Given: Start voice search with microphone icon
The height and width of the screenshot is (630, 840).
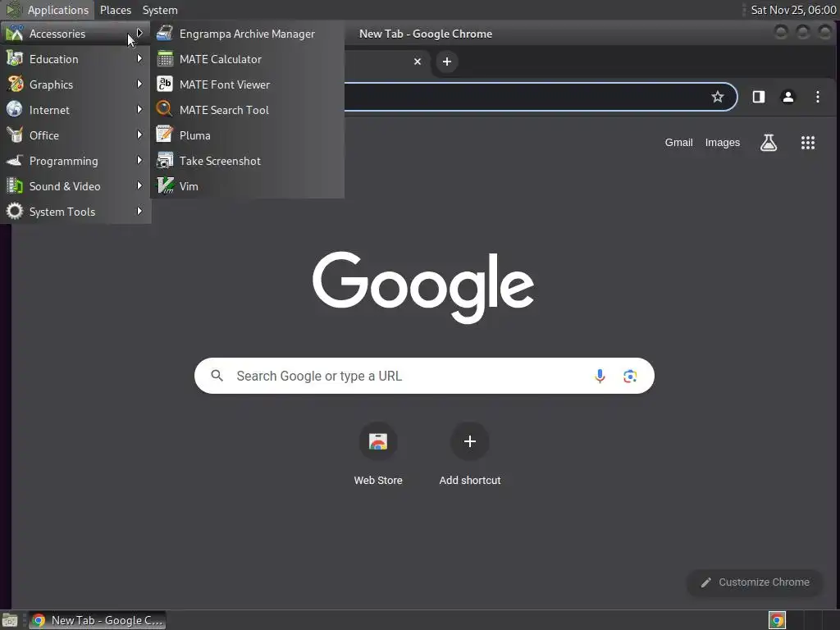Looking at the screenshot, I should [600, 376].
